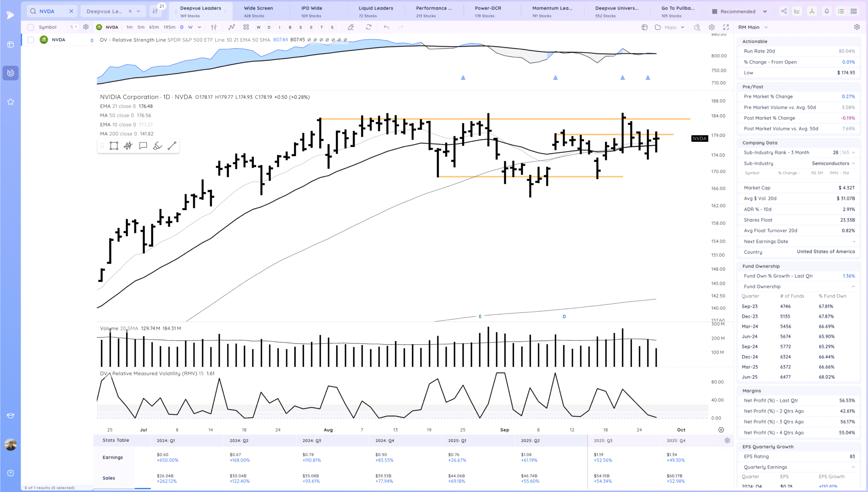The width and height of the screenshot is (868, 492).
Task: Open the timeframe more-options chevron
Action: [199, 27]
